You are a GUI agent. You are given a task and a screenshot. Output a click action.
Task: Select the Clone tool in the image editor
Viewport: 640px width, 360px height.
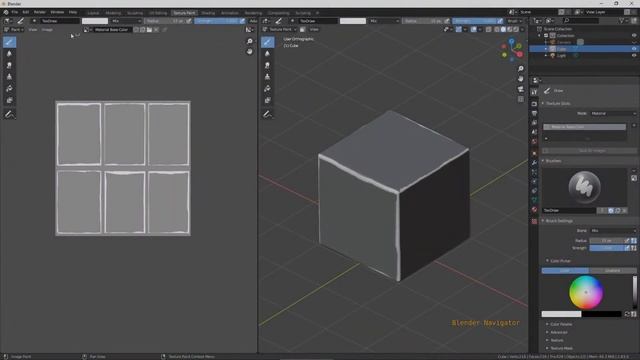[9, 77]
